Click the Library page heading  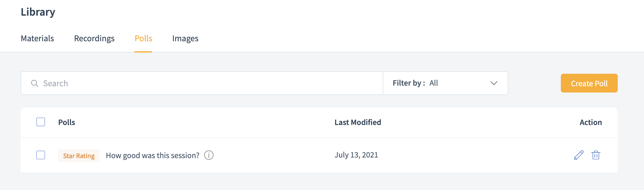[38, 12]
